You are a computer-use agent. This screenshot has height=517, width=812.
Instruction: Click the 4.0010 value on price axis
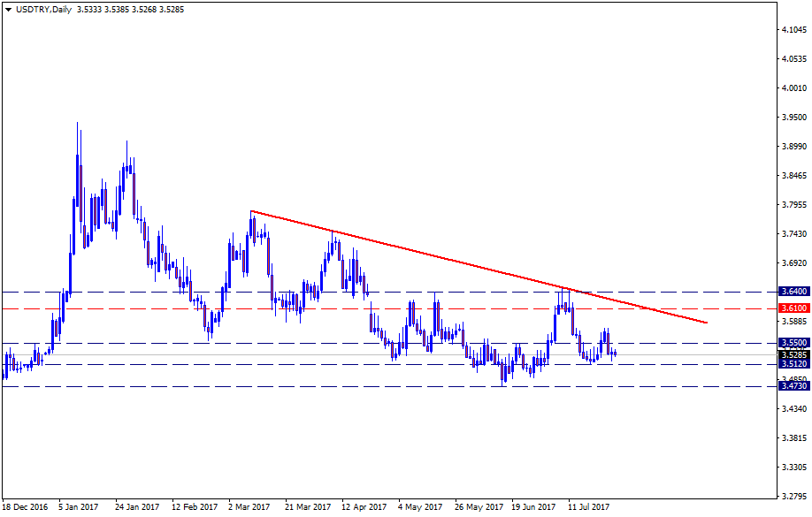[793, 88]
